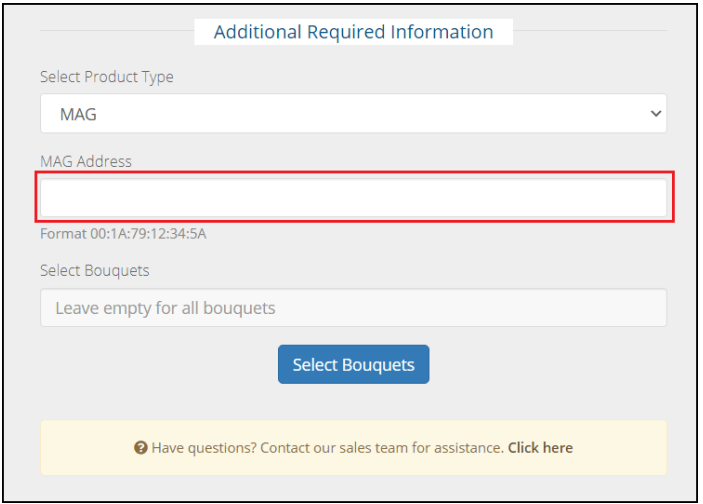Follow the 'Click here' sales link
Image resolution: width=703 pixels, height=504 pixels.
coord(540,448)
